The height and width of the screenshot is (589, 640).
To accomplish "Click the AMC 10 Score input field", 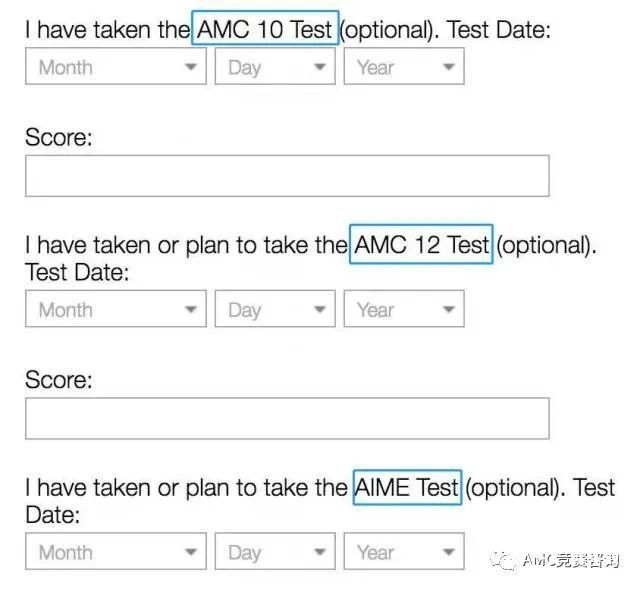I will (287, 176).
